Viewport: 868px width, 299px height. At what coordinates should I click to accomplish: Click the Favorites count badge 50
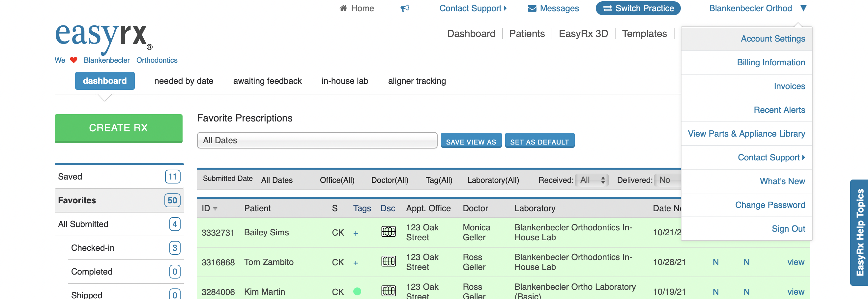(172, 200)
